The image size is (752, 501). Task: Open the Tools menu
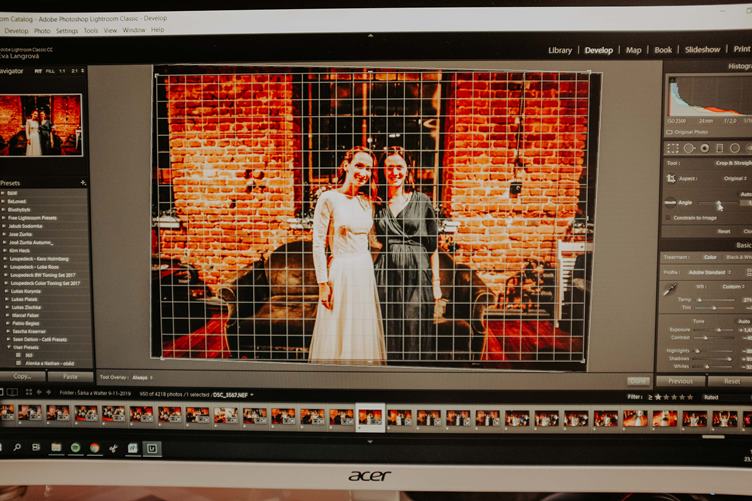91,30
